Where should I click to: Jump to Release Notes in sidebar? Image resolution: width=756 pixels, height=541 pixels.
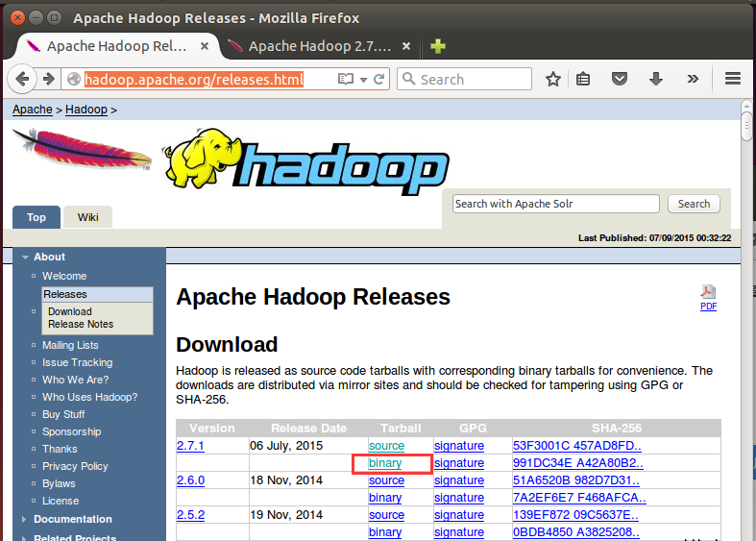(x=81, y=324)
